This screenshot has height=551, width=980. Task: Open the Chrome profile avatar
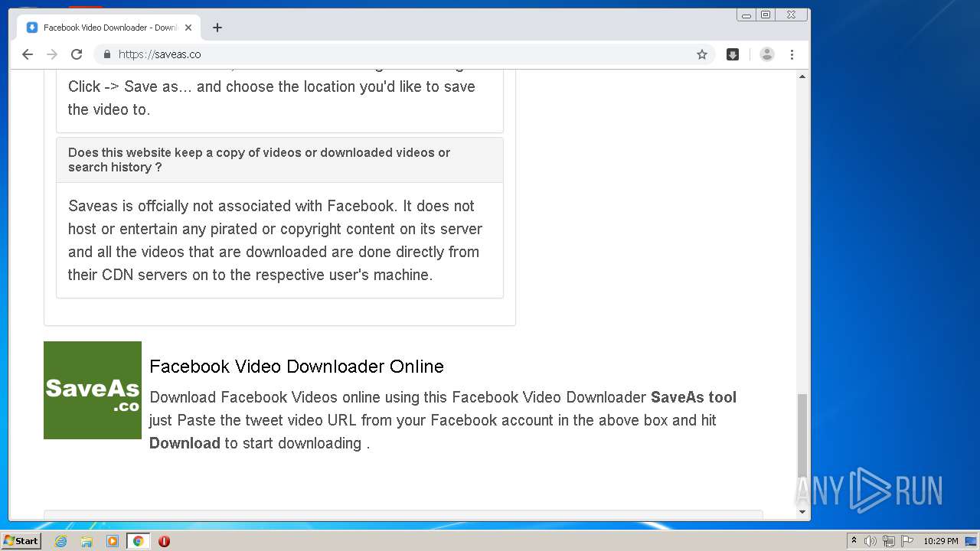point(766,54)
